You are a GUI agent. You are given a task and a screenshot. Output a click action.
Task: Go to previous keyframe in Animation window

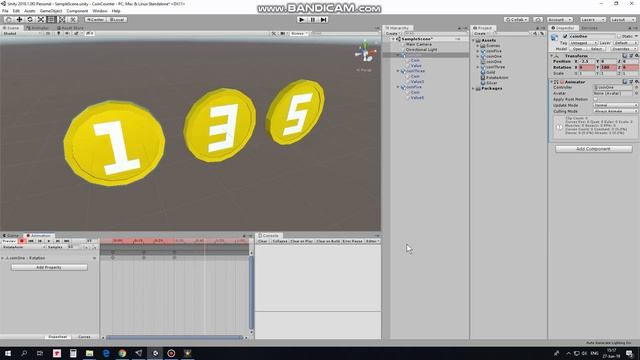click(x=40, y=241)
